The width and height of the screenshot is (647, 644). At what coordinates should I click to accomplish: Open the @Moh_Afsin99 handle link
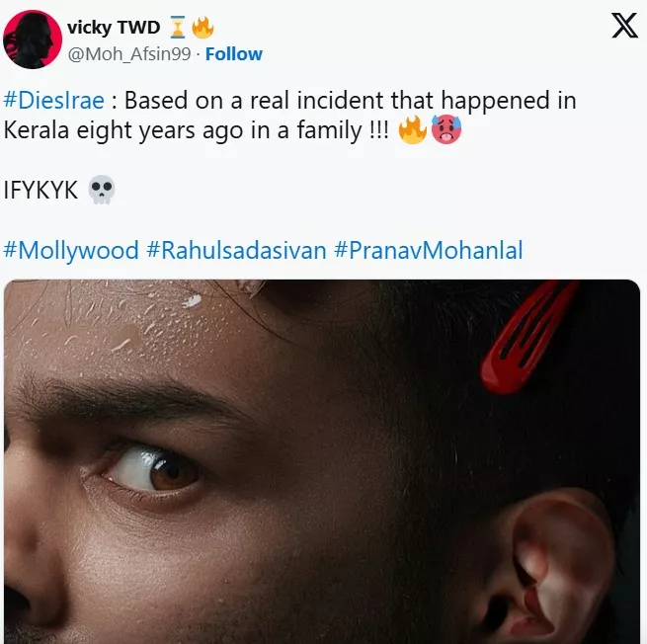[129, 54]
